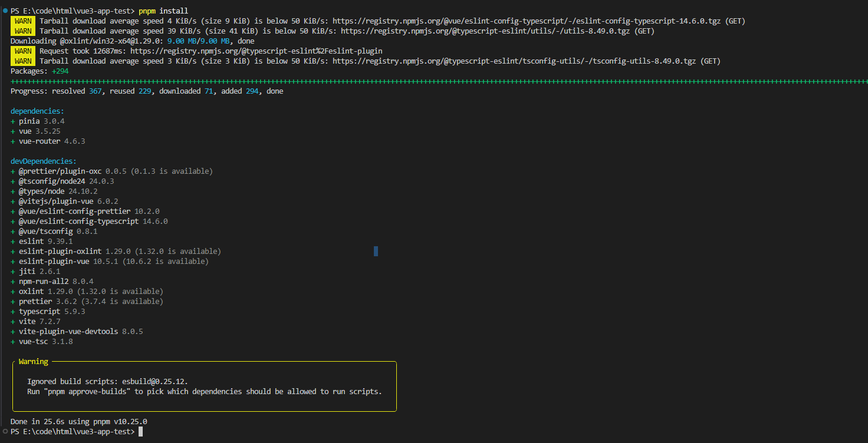This screenshot has width=868, height=443.
Task: Click the yellow 'Warning' box title
Action: (x=33, y=362)
